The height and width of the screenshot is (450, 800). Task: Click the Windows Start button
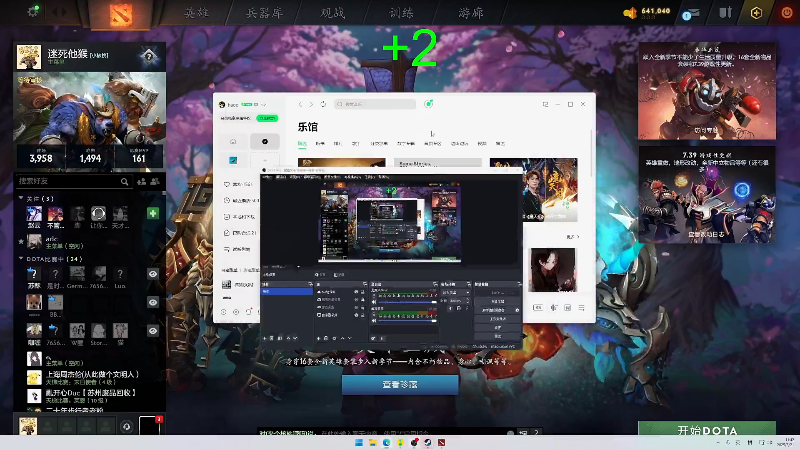click(x=359, y=442)
